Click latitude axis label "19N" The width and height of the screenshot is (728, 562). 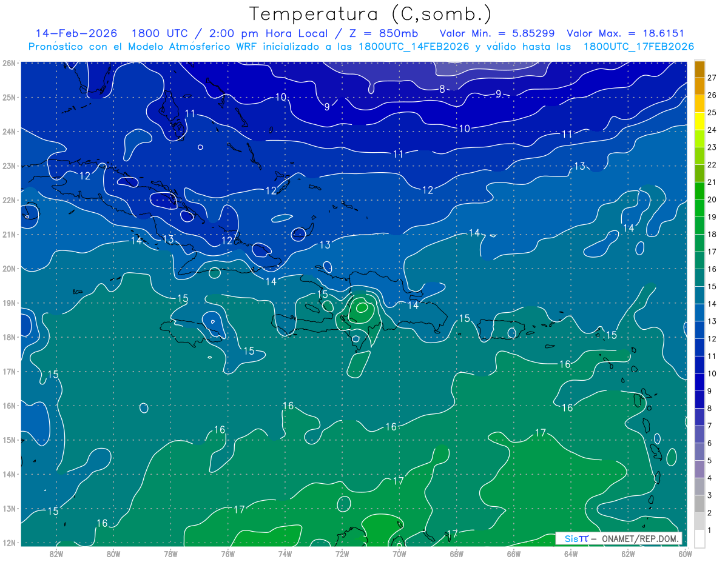(x=9, y=303)
